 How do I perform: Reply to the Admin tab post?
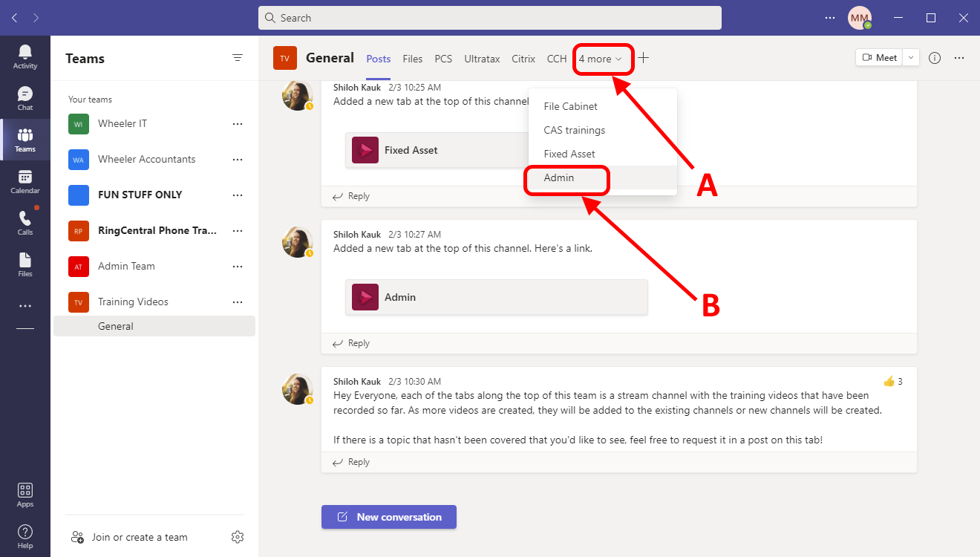(350, 343)
